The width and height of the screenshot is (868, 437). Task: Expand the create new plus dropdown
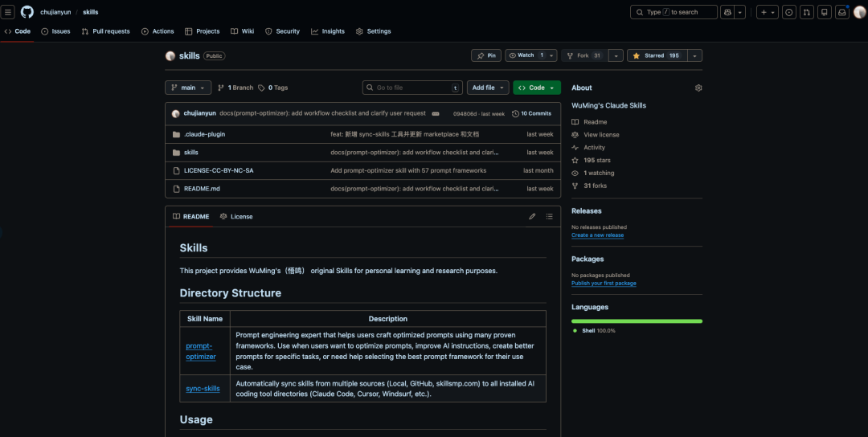pos(768,11)
